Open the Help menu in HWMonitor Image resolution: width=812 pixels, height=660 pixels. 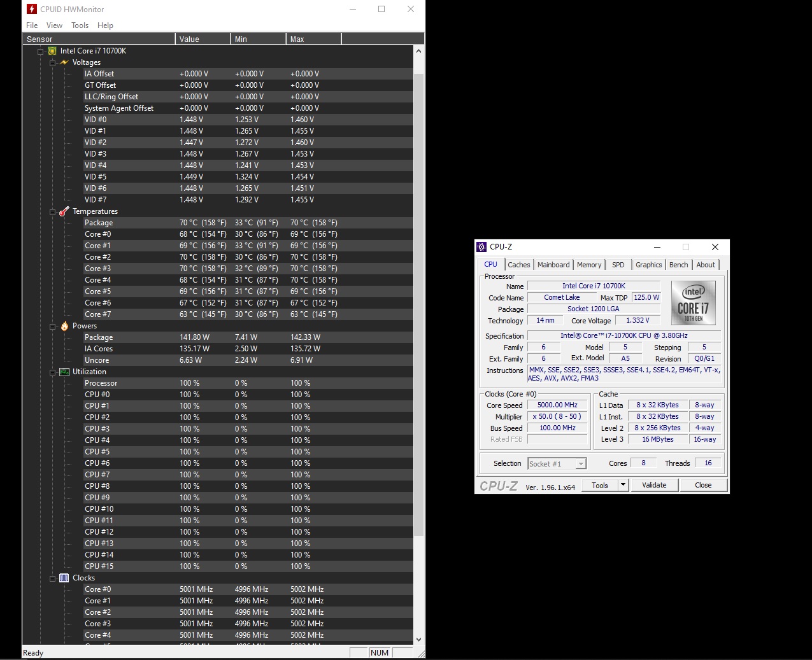pos(105,25)
